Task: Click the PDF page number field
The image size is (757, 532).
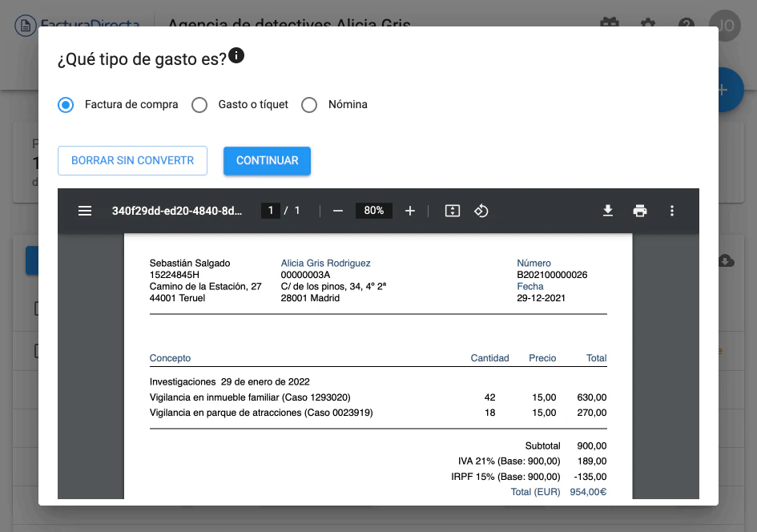Action: tap(271, 211)
